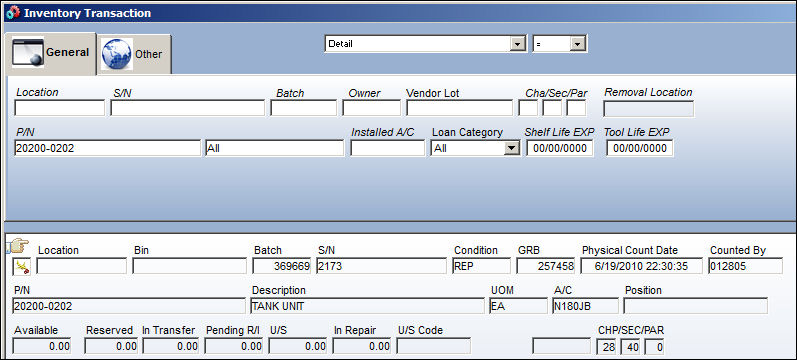Click the Position field
797x360 pixels.
(695, 306)
